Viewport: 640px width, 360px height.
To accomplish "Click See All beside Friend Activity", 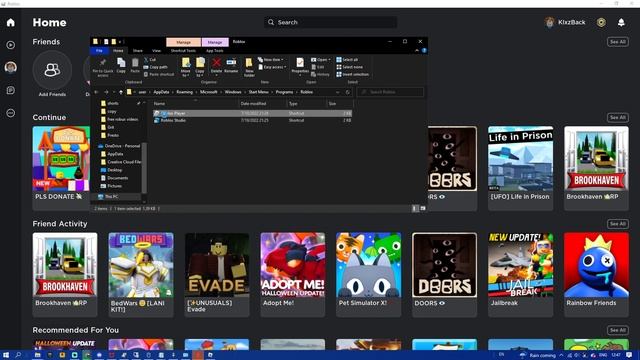I will coord(618,224).
